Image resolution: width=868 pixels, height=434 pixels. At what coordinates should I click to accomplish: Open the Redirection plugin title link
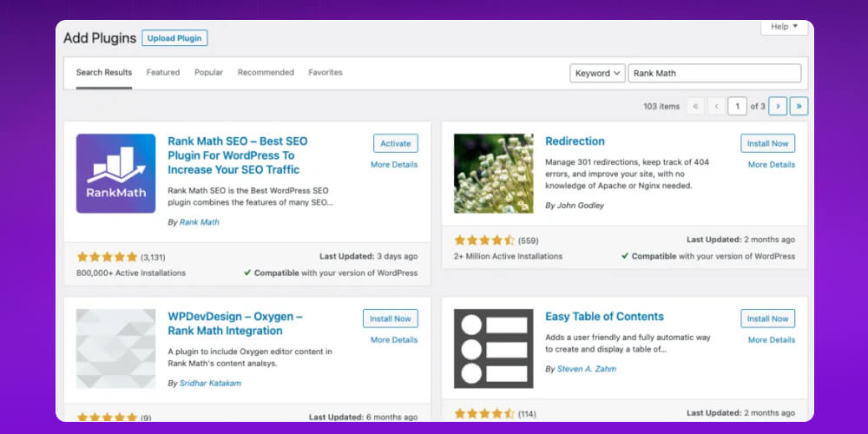click(575, 141)
